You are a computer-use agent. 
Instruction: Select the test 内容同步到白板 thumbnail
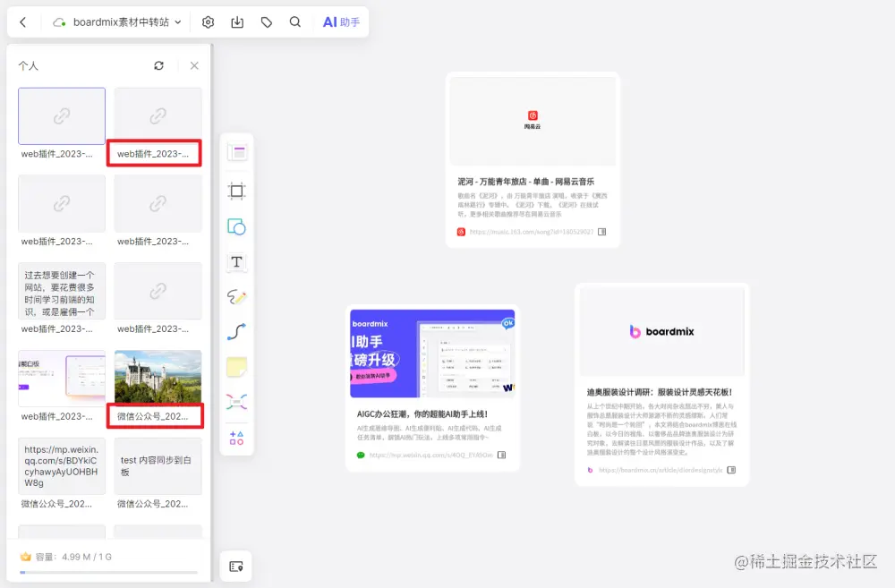coord(158,466)
